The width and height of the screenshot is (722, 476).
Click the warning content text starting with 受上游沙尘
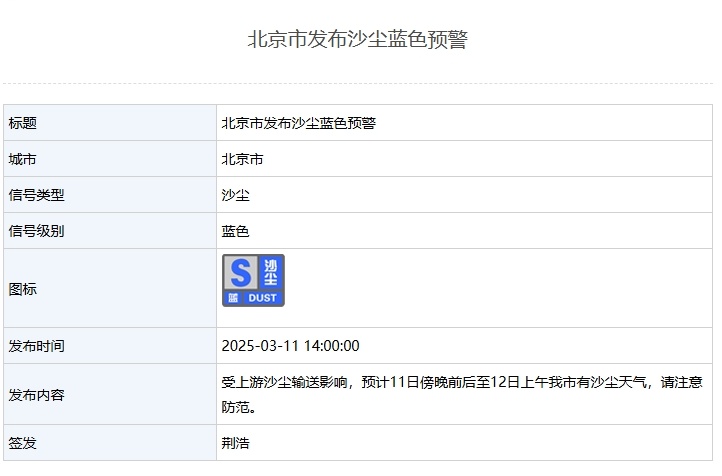pos(460,383)
